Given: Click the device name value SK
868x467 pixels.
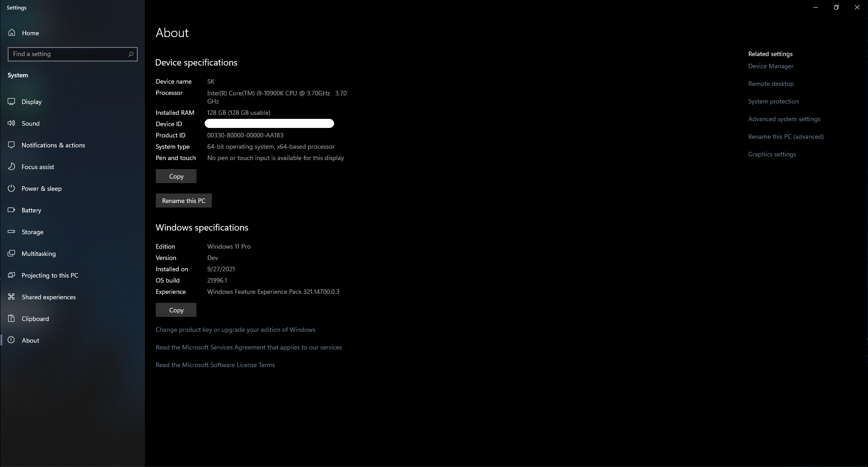Looking at the screenshot, I should (x=211, y=81).
